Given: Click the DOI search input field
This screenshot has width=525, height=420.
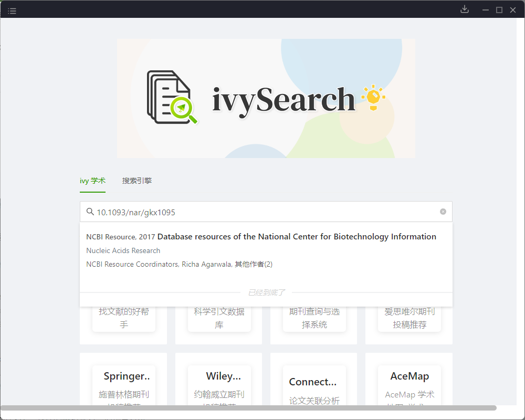Looking at the screenshot, I should (x=266, y=212).
